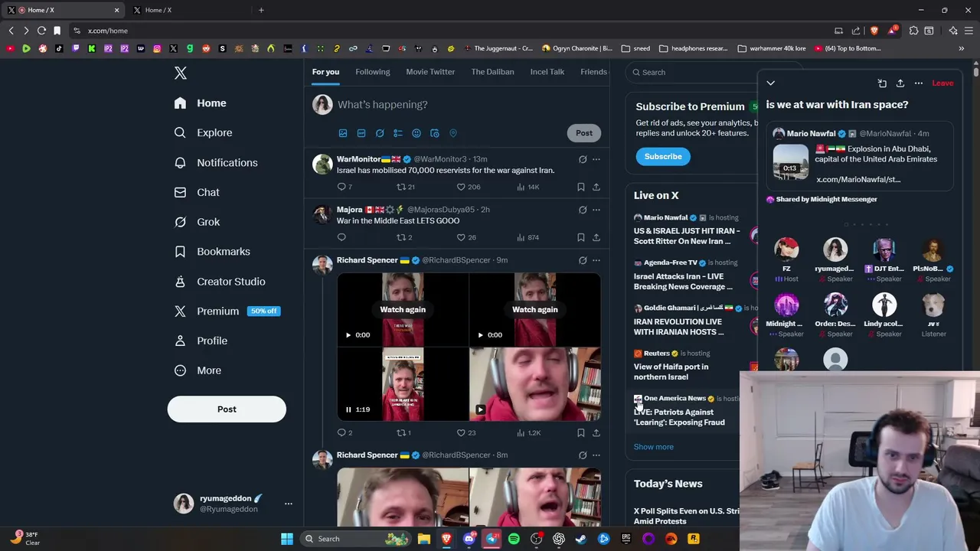
Task: Schedule the post with the calendar icon
Action: click(435, 133)
